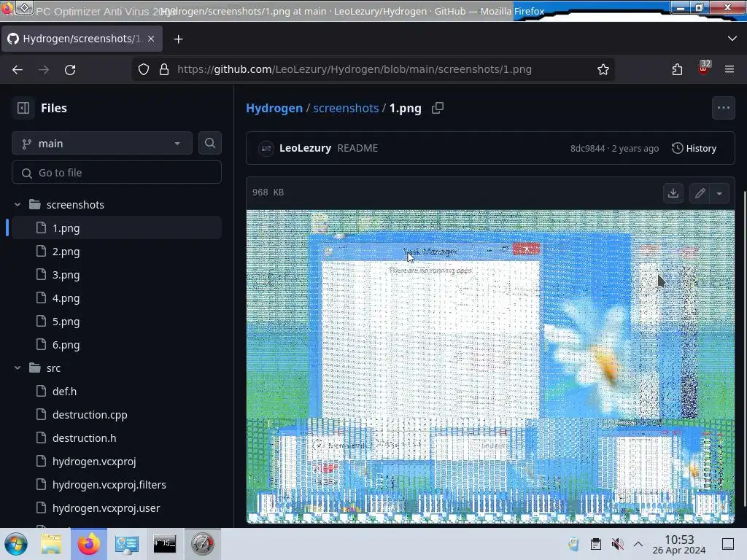Click the page vertical scrollbar
The image size is (747, 560).
[745, 348]
